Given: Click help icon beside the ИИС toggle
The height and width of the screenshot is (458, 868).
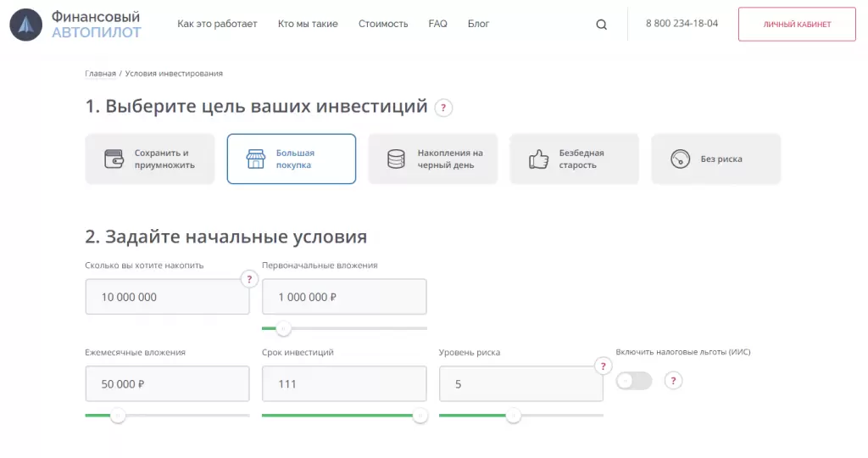Looking at the screenshot, I should pos(673,381).
